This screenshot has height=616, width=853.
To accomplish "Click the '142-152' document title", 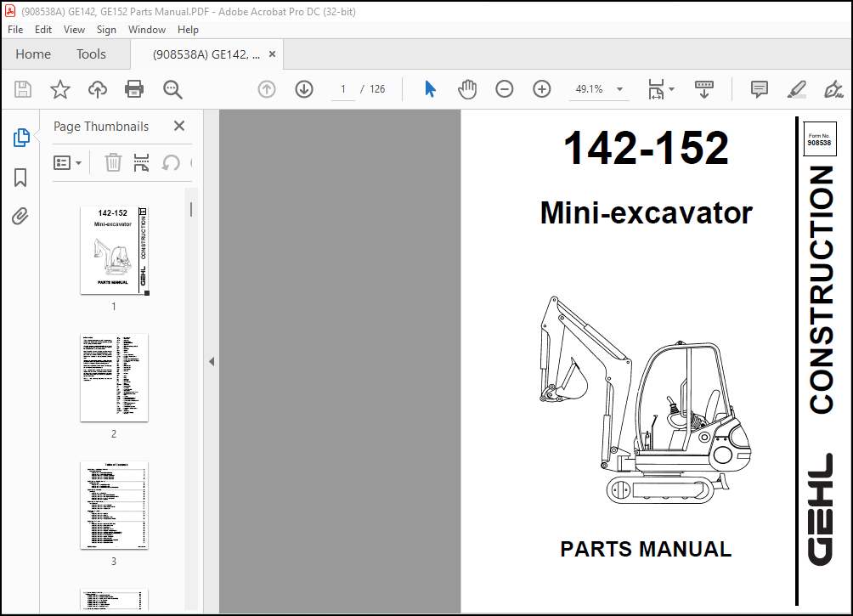I will 646,148.
